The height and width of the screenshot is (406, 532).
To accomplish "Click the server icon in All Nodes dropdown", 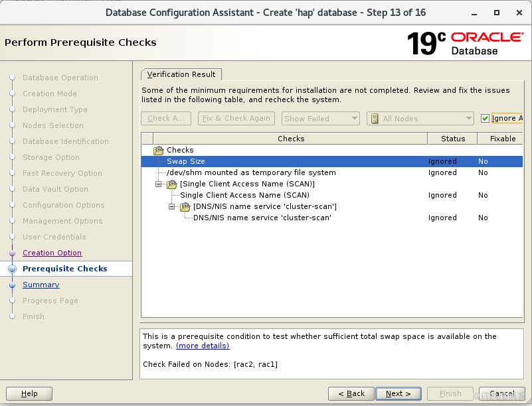I will pyautogui.click(x=375, y=119).
